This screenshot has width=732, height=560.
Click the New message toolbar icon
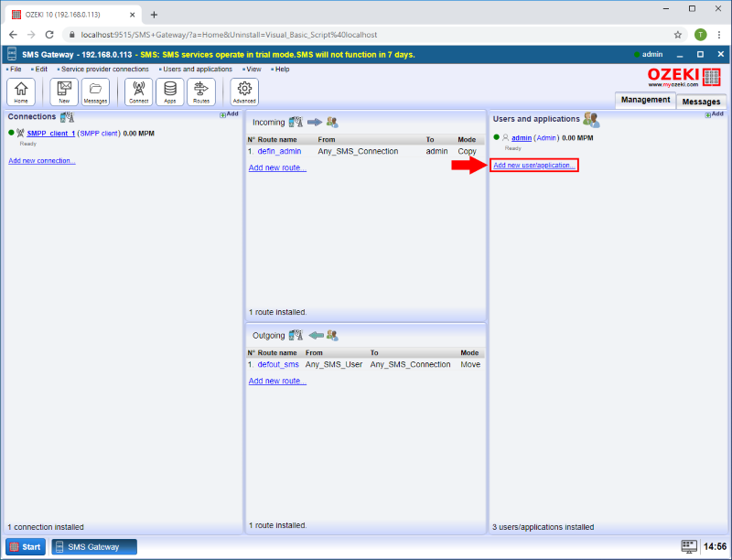(64, 92)
